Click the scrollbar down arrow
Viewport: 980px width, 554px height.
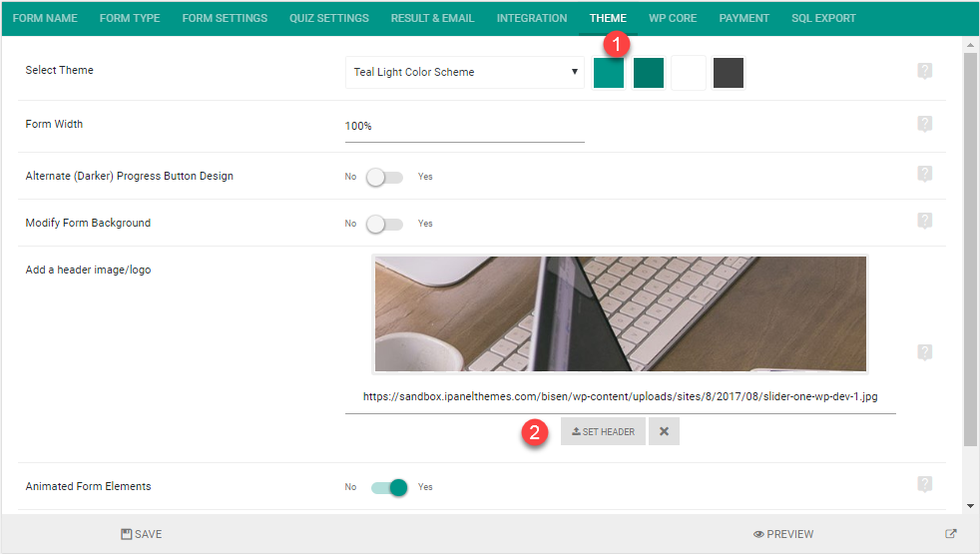pos(970,506)
